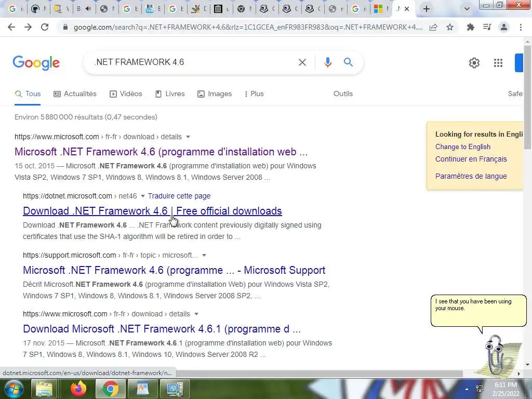This screenshot has height=399, width=532.
Task: Click Change to English
Action: pyautogui.click(x=463, y=147)
